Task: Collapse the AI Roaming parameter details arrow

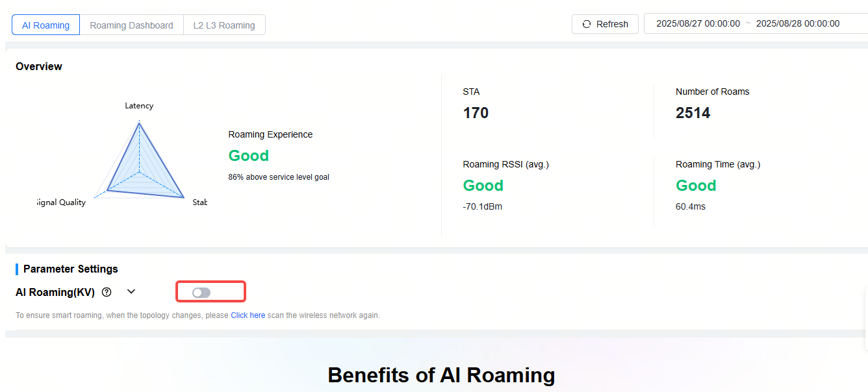Action: [131, 291]
